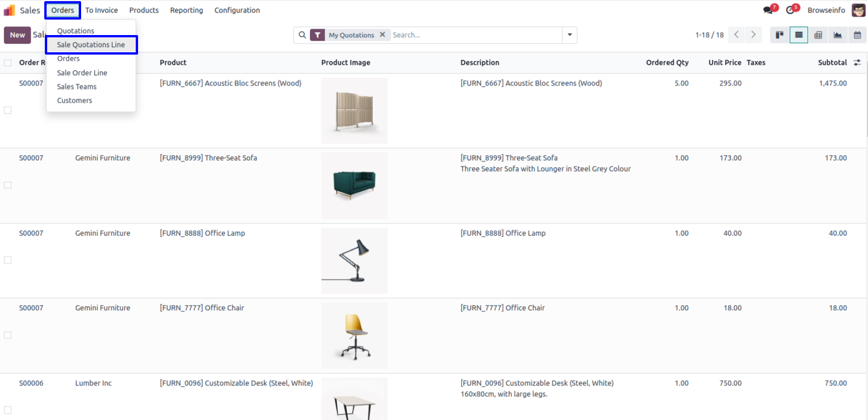This screenshot has width=868, height=420.
Task: Click the New button
Action: (17, 35)
